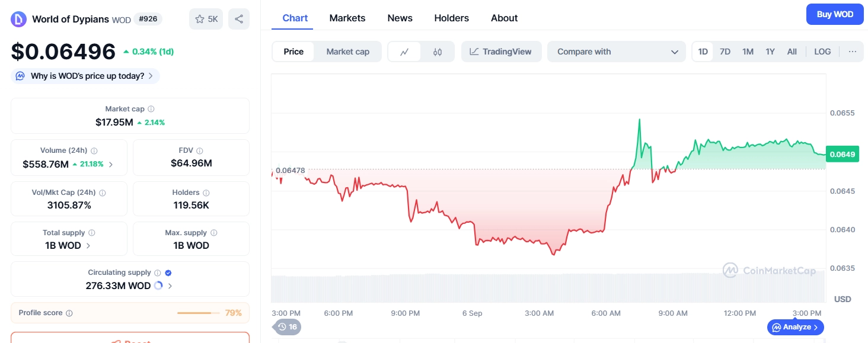Switch the chart to Market cap view
Screen dimensions: 868x343
(x=347, y=52)
